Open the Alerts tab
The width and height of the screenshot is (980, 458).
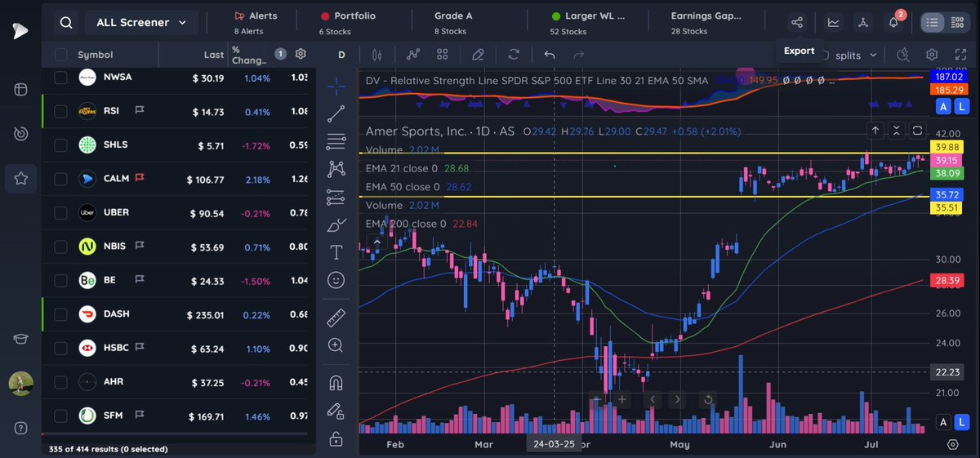pyautogui.click(x=256, y=23)
